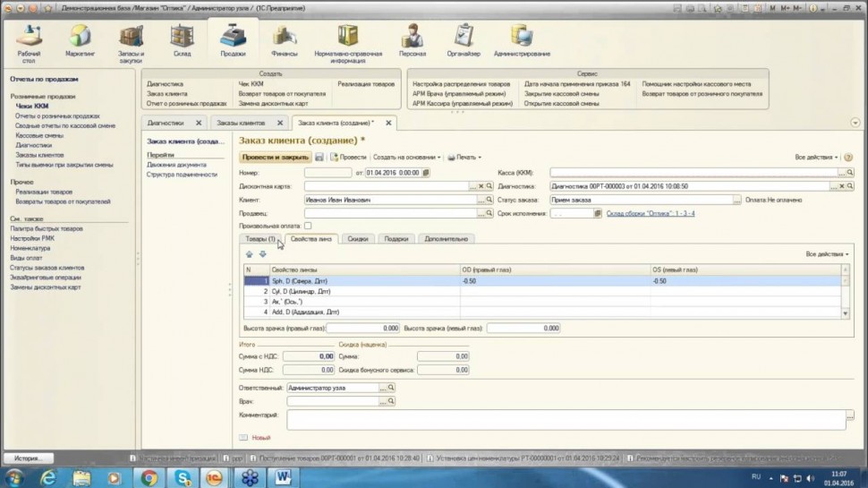Switch to the Скидки tab
Screen dimensions: 868x488
(358, 239)
